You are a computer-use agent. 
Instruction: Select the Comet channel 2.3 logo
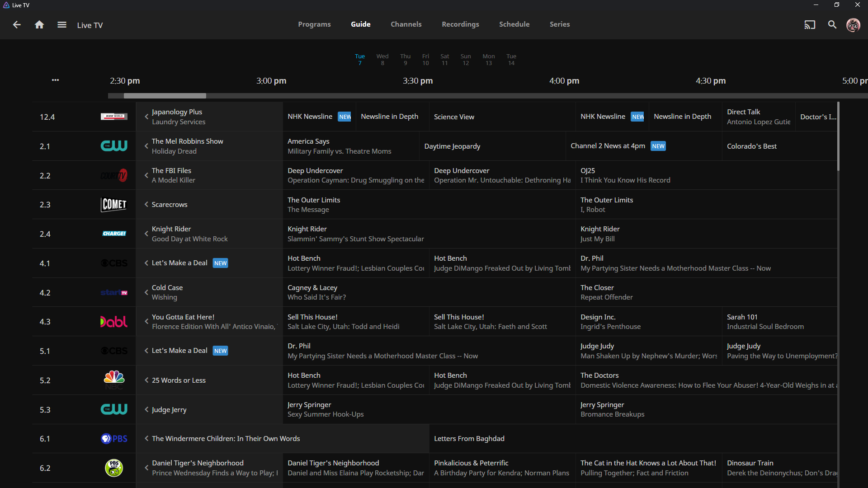pos(114,205)
